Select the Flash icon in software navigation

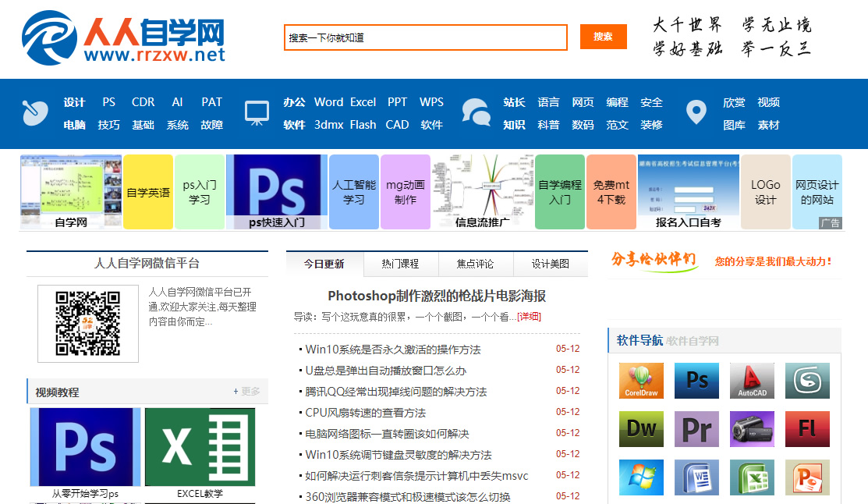pyautogui.click(x=807, y=429)
